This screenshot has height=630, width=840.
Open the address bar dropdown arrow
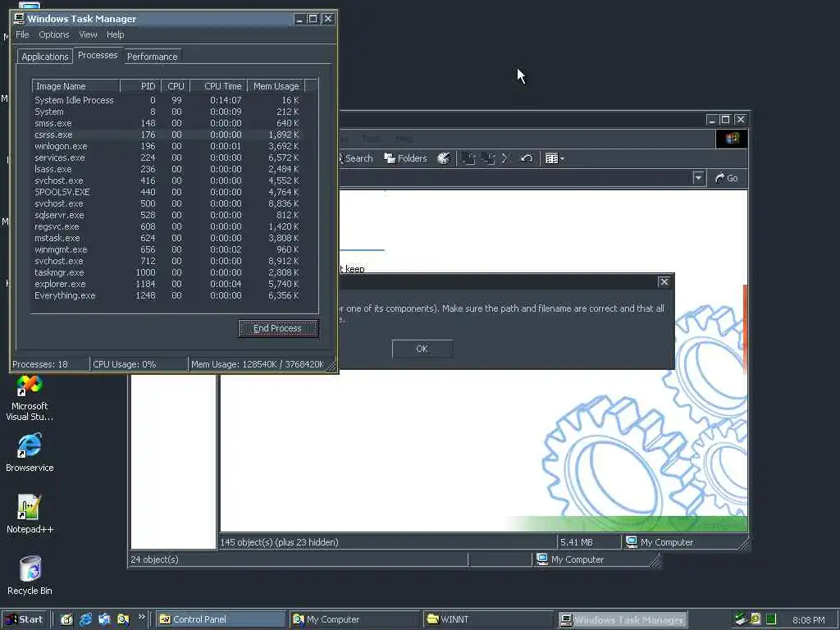698,178
